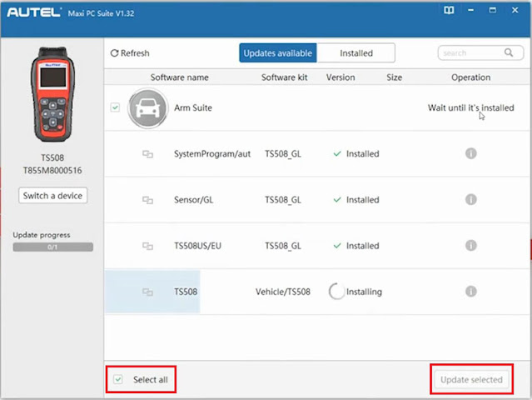Click package icon beside TS508 row

click(147, 292)
